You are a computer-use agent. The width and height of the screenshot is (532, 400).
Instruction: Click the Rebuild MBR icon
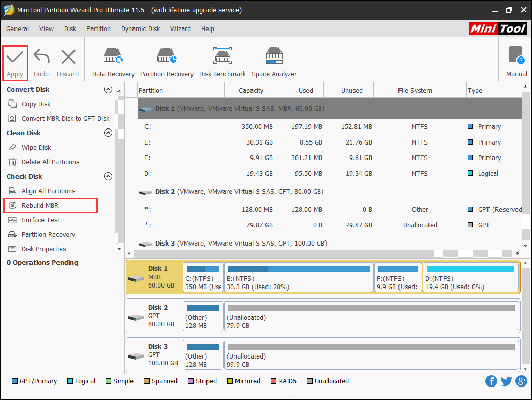click(x=12, y=205)
